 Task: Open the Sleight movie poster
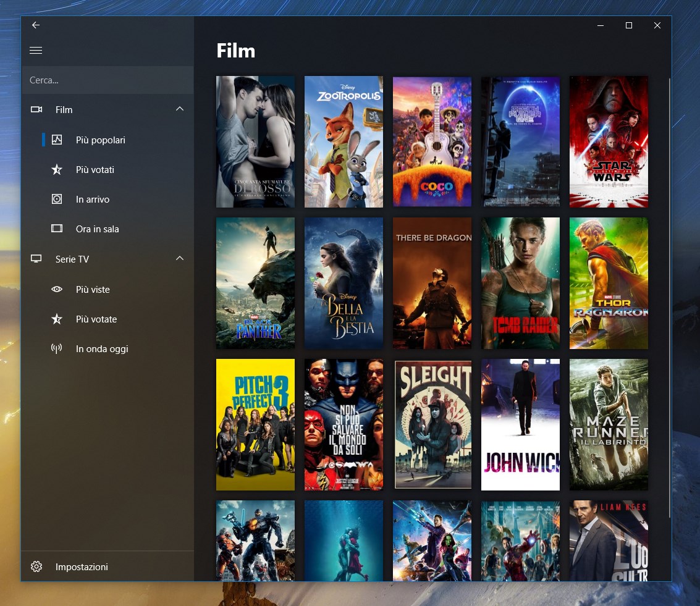[x=432, y=424]
